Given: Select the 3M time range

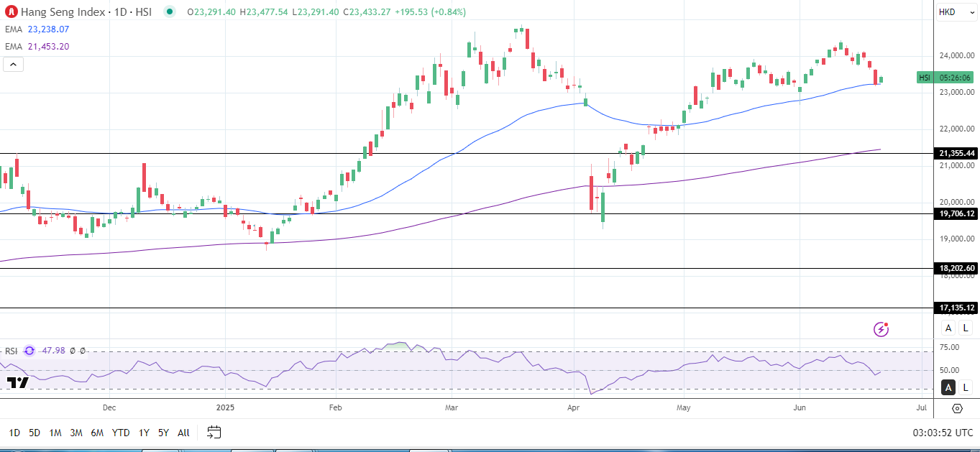Looking at the screenshot, I should (76, 433).
